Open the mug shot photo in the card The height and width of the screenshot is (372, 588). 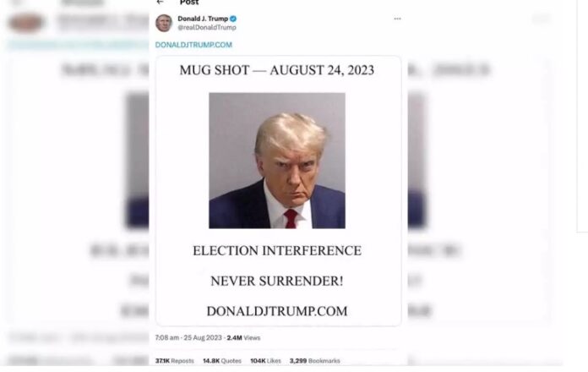[x=277, y=161]
